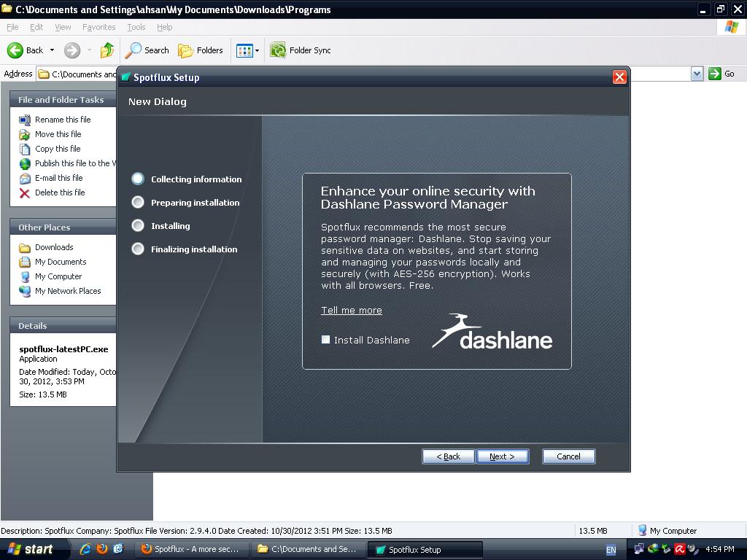The width and height of the screenshot is (747, 560).
Task: Click My Computer in the status bar
Action: coord(667,531)
